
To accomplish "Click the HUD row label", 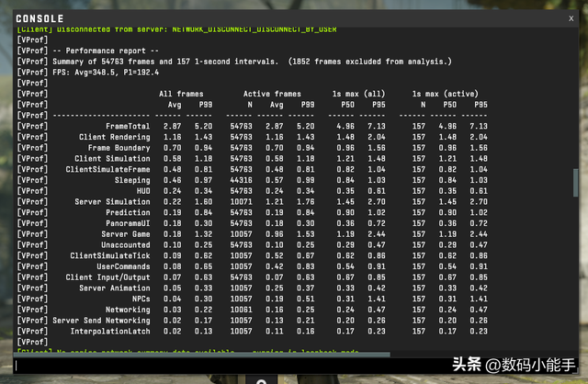I will pos(143,191).
